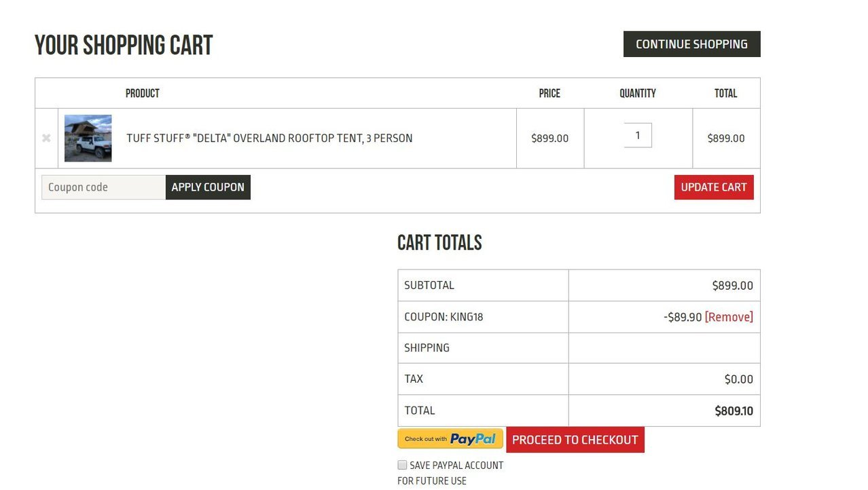Click the Coupon code input field

[x=103, y=187]
